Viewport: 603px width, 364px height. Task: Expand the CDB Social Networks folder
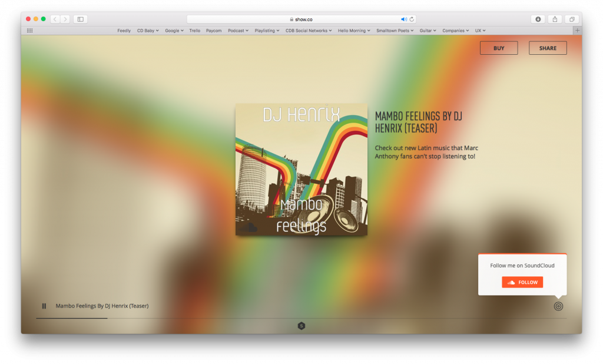click(309, 31)
